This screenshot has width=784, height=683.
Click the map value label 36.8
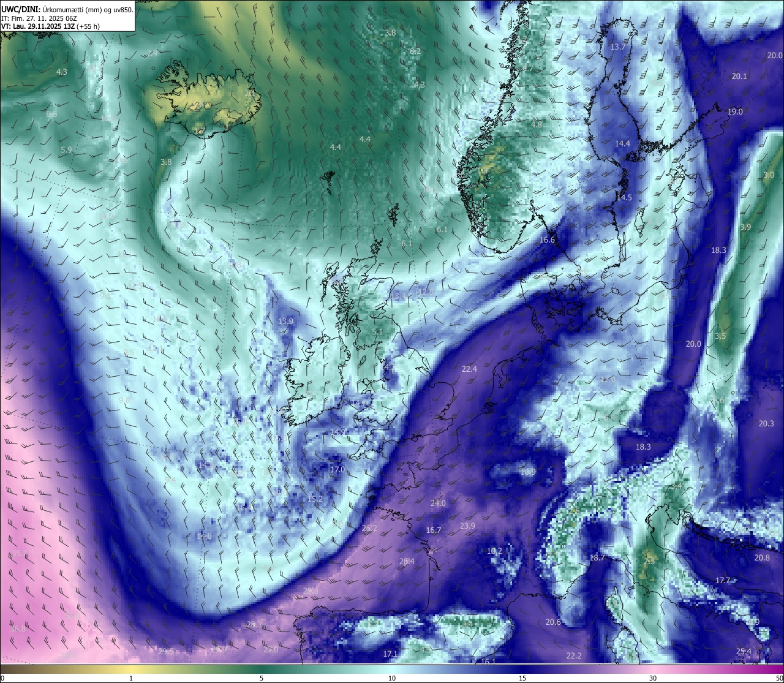18,628
